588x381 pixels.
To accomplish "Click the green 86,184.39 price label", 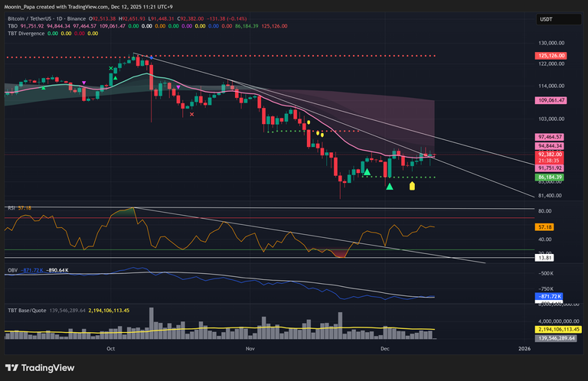I will (x=550, y=177).
